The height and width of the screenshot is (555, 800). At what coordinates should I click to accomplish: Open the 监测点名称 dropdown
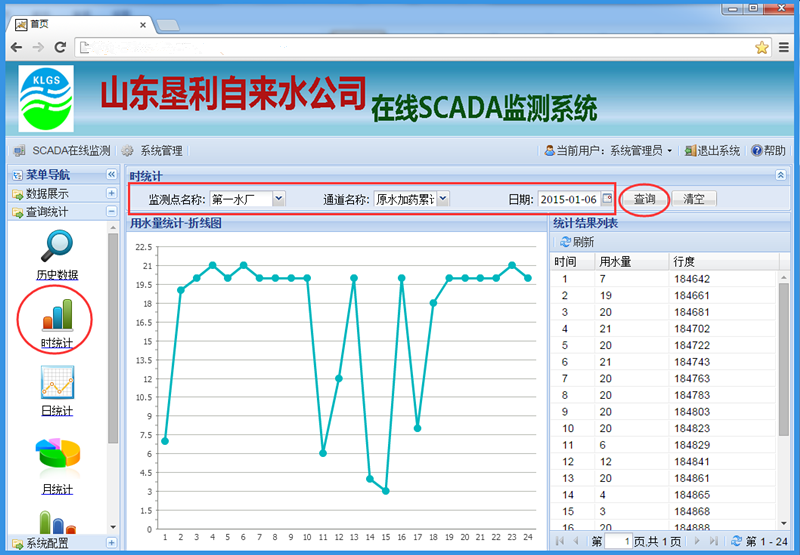coord(279,199)
